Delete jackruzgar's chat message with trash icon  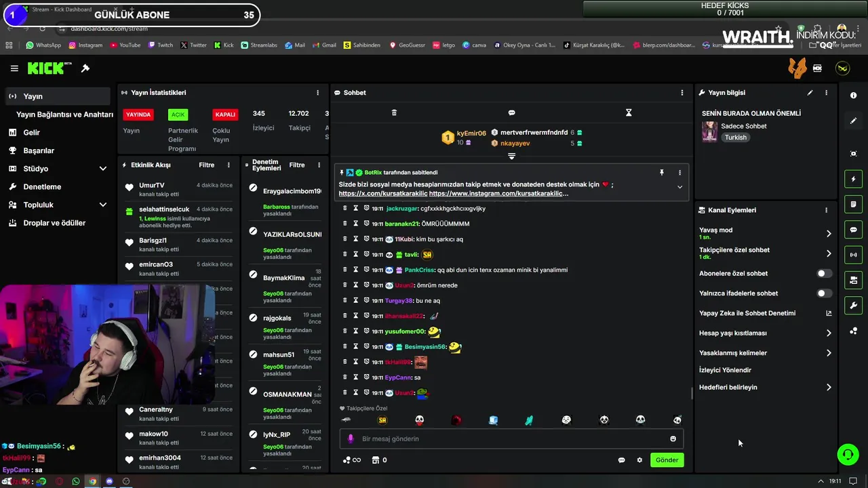(345, 209)
